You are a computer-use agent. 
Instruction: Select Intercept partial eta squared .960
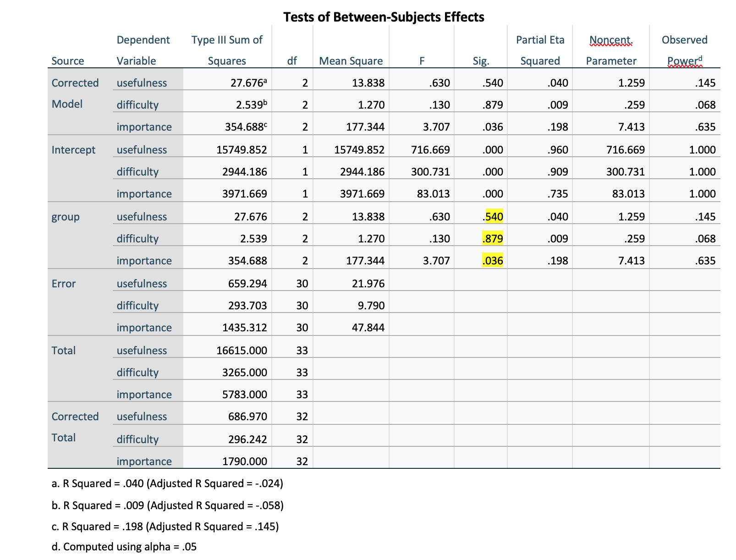pos(558,150)
